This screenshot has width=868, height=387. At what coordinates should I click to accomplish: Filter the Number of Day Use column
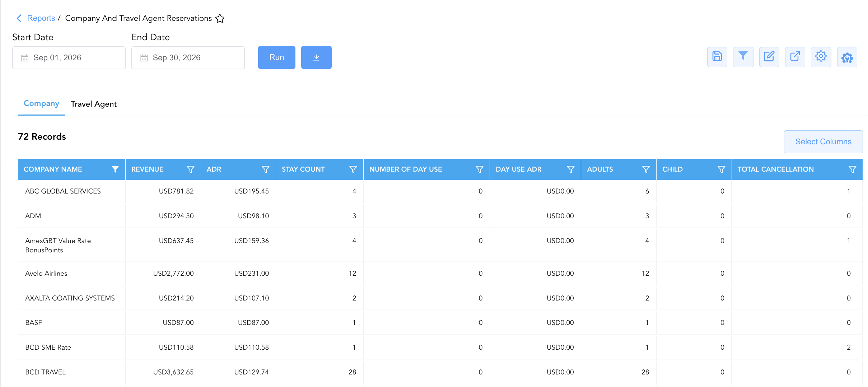(x=479, y=169)
